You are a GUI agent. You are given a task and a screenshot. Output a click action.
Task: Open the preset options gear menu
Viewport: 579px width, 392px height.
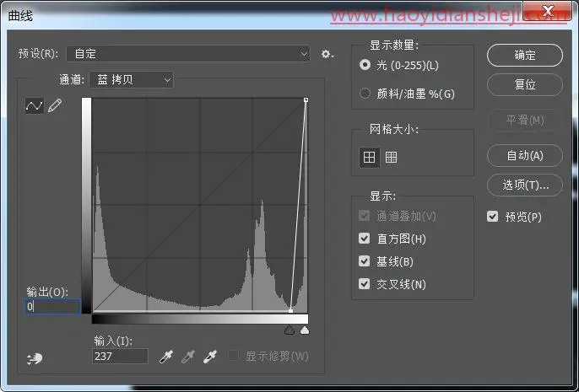pos(327,54)
